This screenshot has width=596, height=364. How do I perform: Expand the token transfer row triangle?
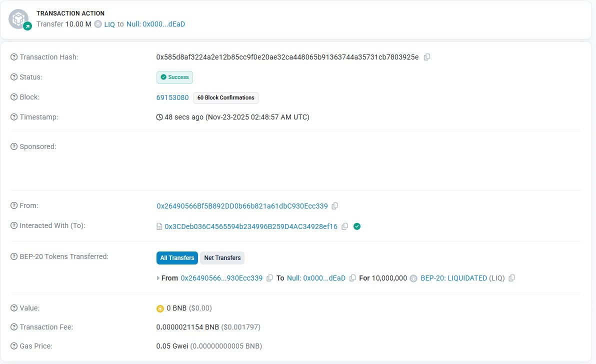[158, 278]
